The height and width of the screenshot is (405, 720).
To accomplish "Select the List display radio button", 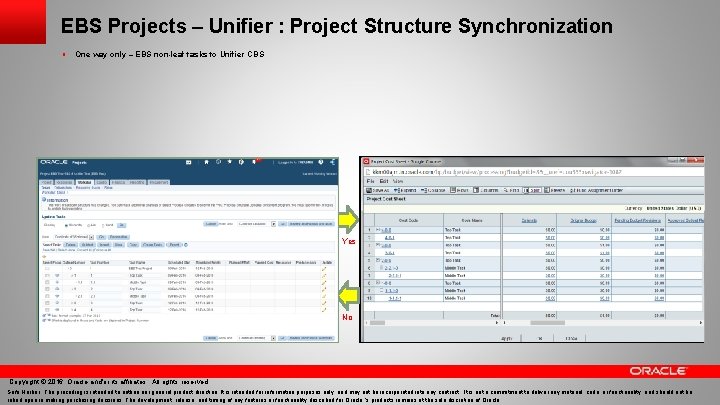I will pos(88,225).
